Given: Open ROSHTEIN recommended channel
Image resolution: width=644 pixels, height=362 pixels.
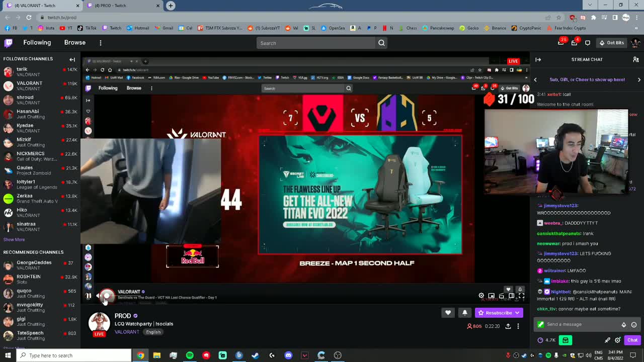Looking at the screenshot, I should pos(40,280).
